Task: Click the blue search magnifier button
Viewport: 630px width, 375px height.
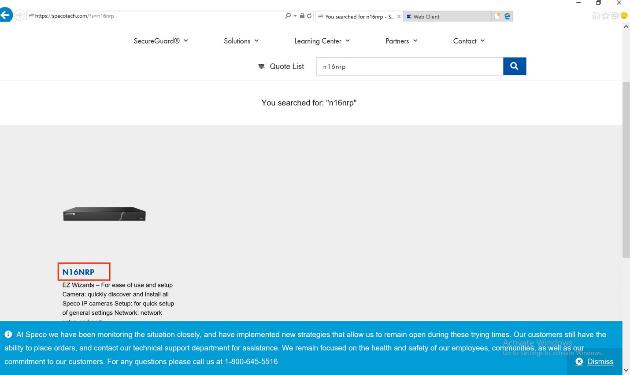Action: coord(514,66)
